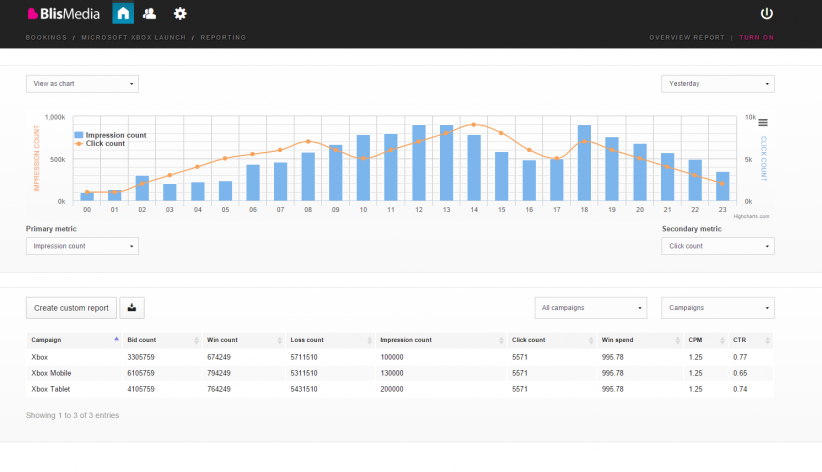Sort table by CTR column
The width and height of the screenshot is (822, 472).
[751, 340]
